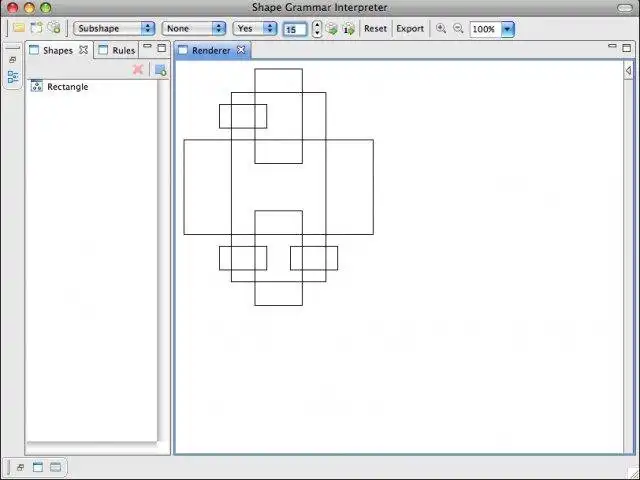Close the Renderer tab

241,49
